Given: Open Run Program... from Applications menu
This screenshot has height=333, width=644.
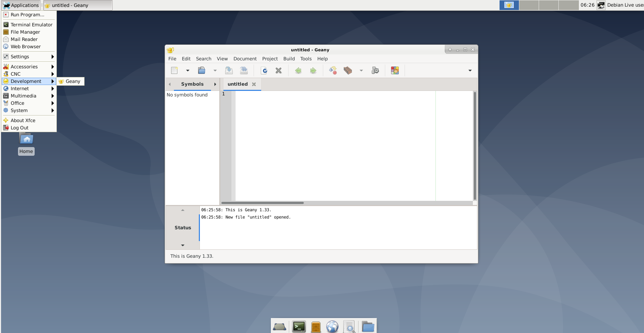Looking at the screenshot, I should pyautogui.click(x=29, y=15).
